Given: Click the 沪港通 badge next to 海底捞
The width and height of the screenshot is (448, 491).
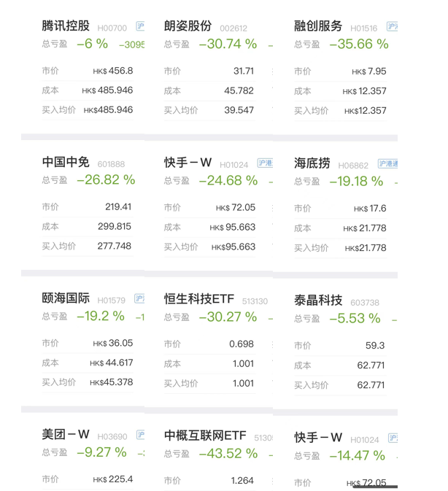Looking at the screenshot, I should tap(388, 163).
